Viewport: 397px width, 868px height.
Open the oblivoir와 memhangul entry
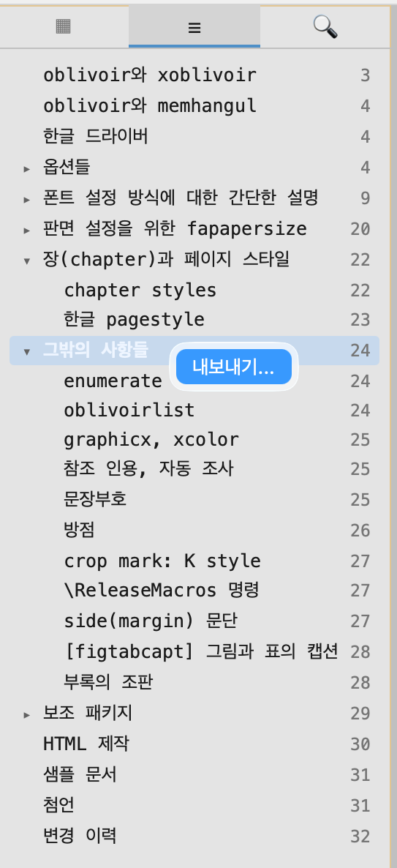[x=150, y=105]
